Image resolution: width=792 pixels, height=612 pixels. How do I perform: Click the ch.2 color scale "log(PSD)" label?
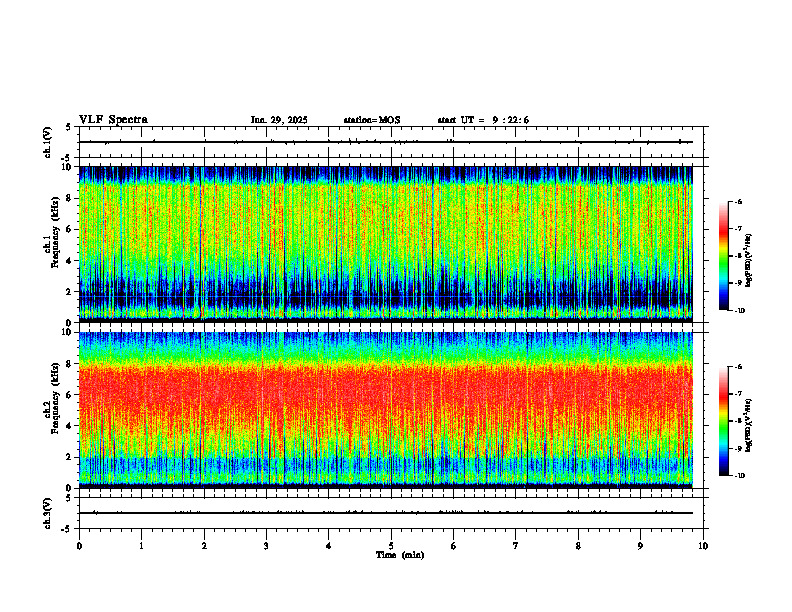click(749, 425)
